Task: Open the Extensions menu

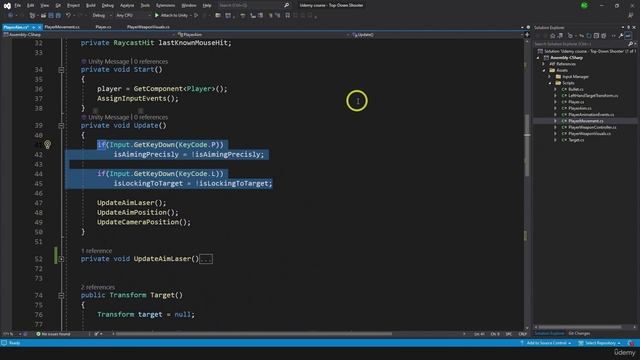Action: [x=165, y=6]
